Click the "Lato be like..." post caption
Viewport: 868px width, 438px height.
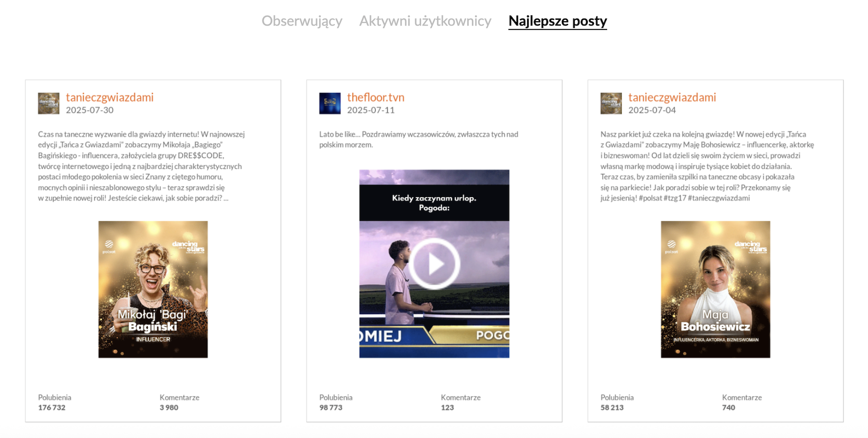point(419,139)
